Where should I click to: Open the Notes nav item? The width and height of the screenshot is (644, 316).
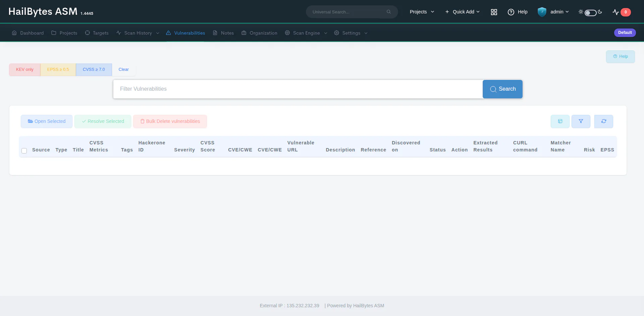223,33
